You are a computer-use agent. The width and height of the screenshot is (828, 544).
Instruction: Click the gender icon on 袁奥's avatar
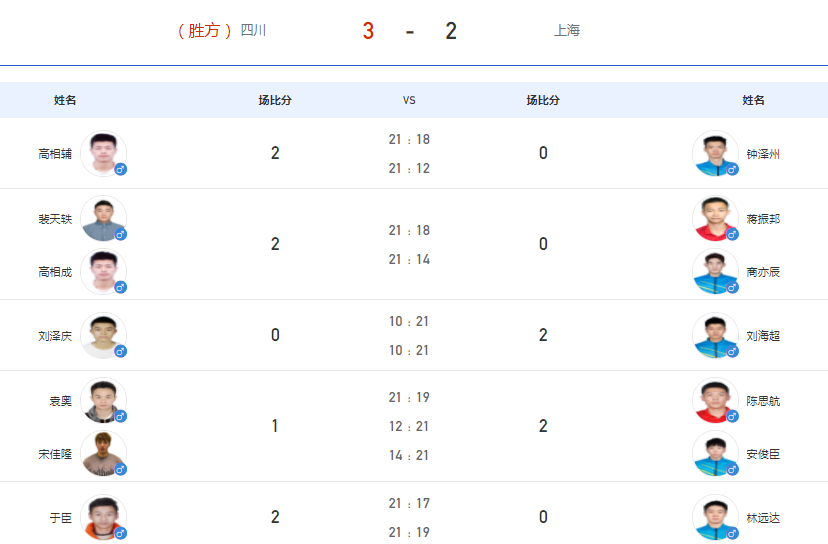(x=120, y=416)
